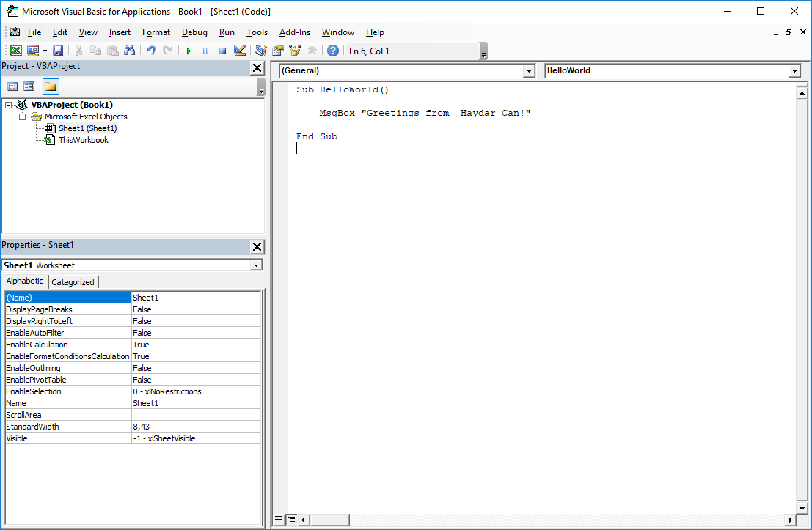Open the Debug menu
This screenshot has height=530, width=812.
194,32
